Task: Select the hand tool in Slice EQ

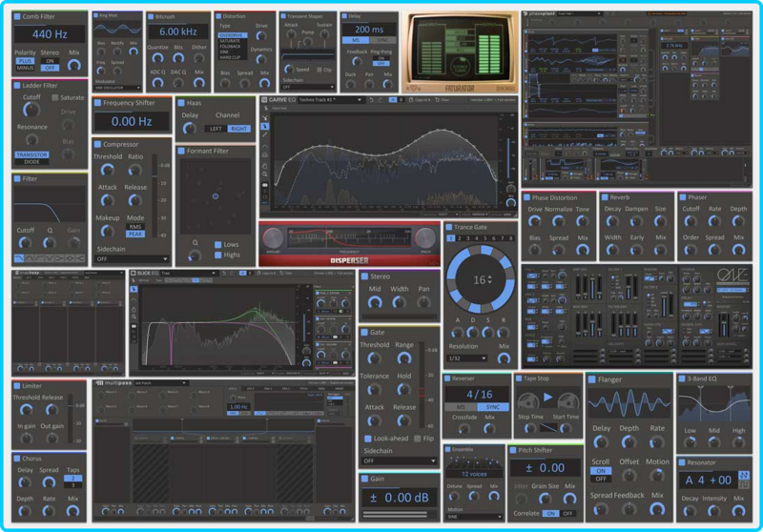Action: point(134,309)
